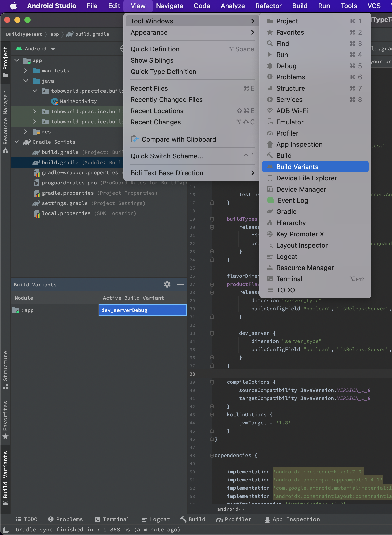Viewport: 392px width, 535px height.
Task: Click the Run play icon in submenu
Action: point(270,55)
